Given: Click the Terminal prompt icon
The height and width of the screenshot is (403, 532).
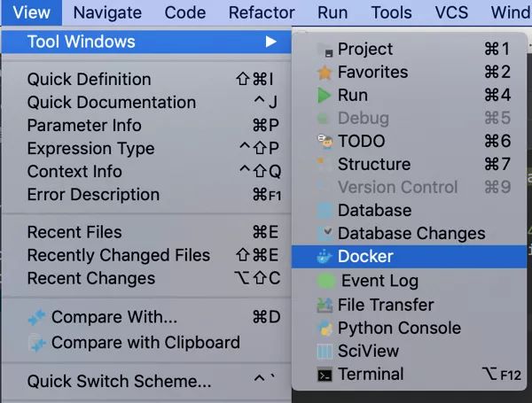Looking at the screenshot, I should [325, 375].
